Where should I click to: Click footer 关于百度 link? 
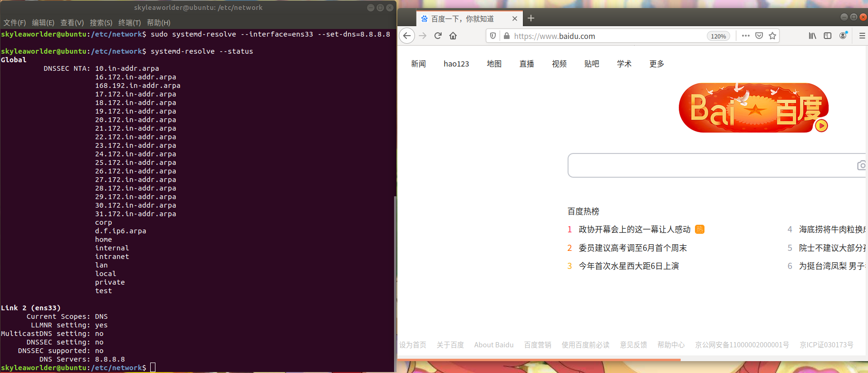tap(450, 345)
